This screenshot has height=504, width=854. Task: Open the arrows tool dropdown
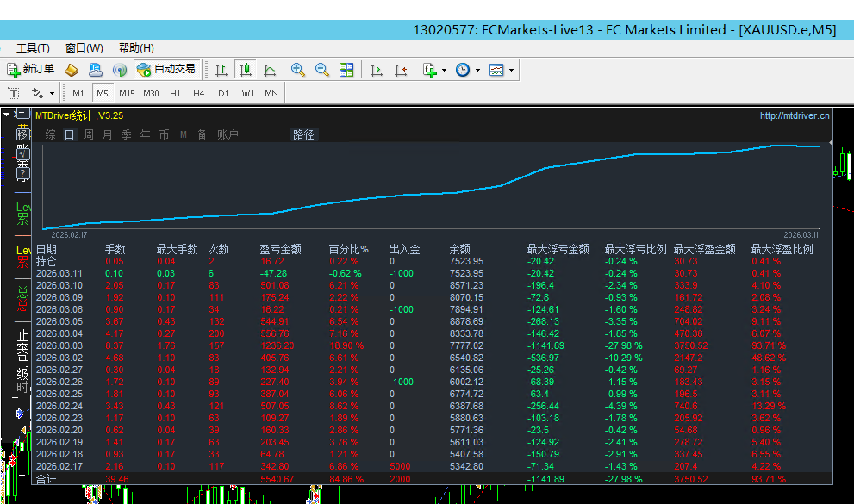52,94
